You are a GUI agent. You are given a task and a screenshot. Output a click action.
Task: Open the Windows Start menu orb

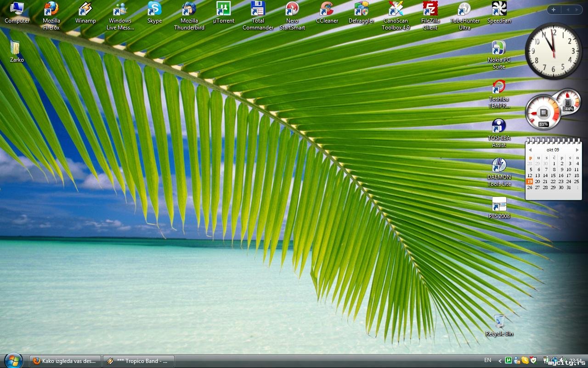[13, 361]
